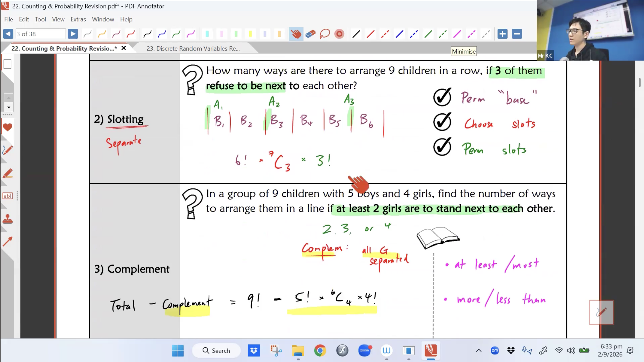Select the black straight line tool
Viewport: 644px width, 362px height.
356,34
